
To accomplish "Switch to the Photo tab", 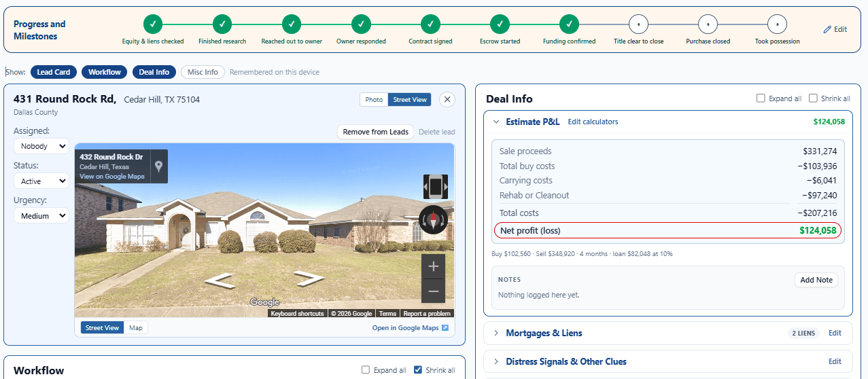I will tap(374, 100).
